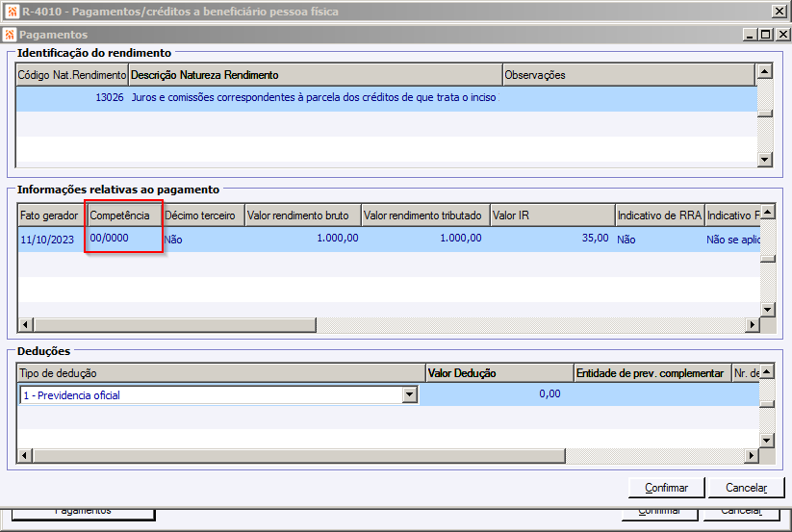Screen dimensions: 792x532
Task: Click the Valor rendimento bruto column header
Action: click(x=302, y=215)
